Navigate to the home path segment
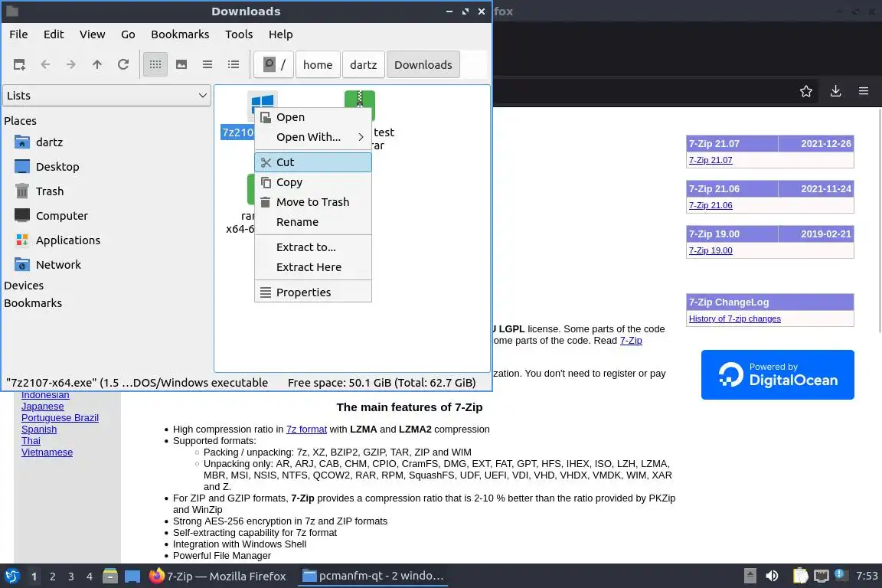882x588 pixels. coord(318,65)
